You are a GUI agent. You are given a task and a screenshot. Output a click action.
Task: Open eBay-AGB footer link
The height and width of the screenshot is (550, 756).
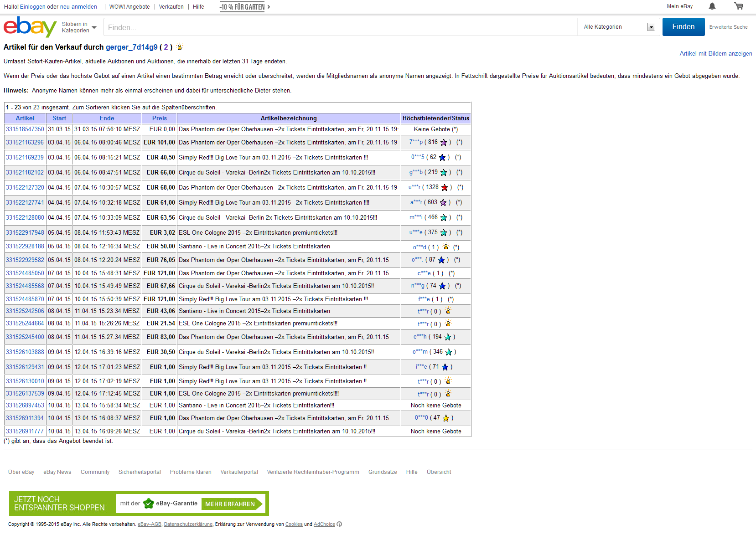click(x=150, y=524)
